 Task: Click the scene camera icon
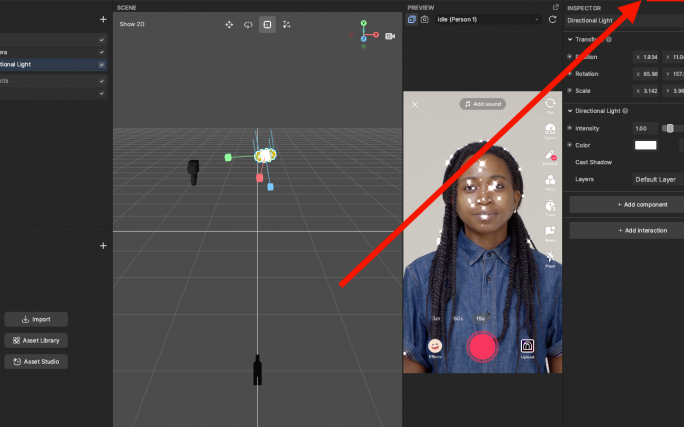(x=390, y=36)
